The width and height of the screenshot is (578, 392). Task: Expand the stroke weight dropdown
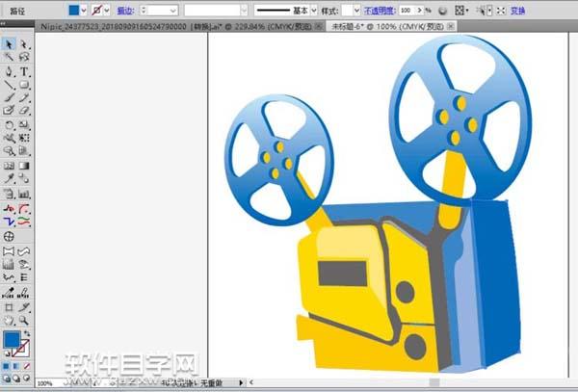pyautogui.click(x=171, y=9)
